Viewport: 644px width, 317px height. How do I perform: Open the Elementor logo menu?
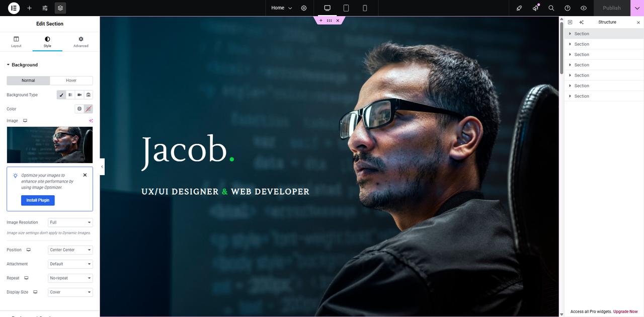[x=14, y=8]
